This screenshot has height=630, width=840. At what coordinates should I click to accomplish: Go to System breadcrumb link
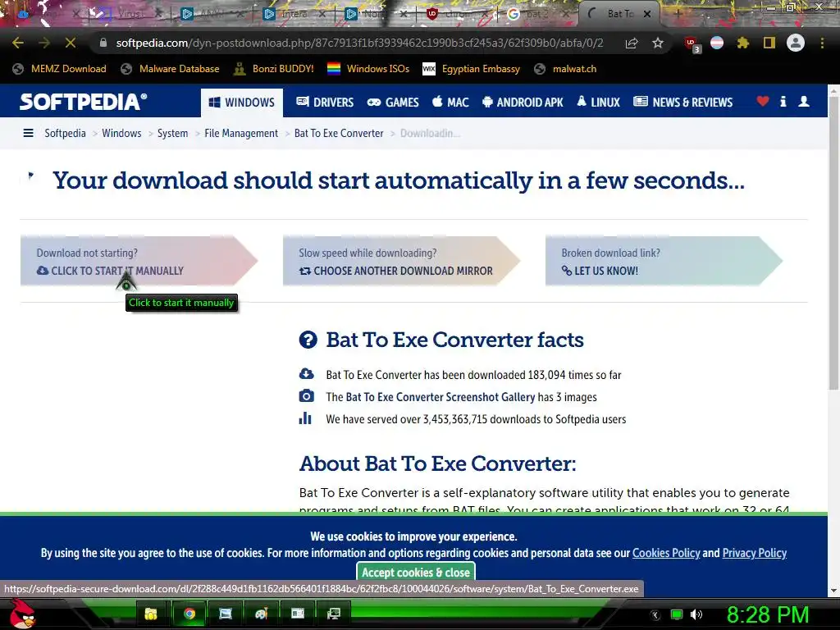pos(172,133)
